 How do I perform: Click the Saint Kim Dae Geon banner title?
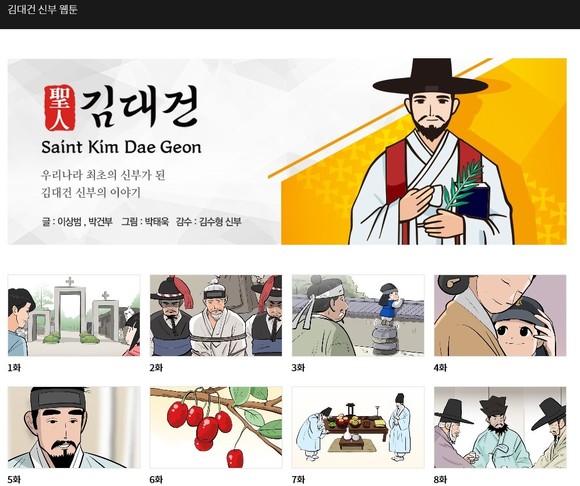tap(121, 147)
